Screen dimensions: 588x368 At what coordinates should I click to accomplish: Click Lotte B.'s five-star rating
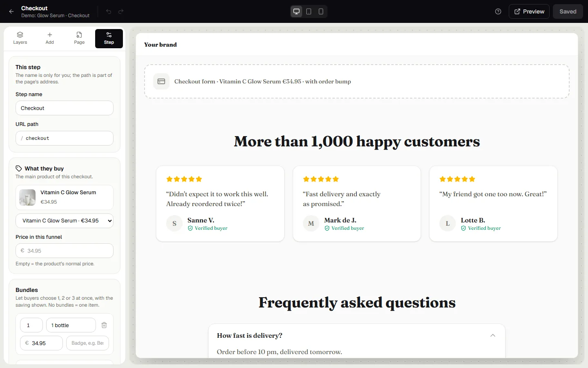(x=457, y=179)
